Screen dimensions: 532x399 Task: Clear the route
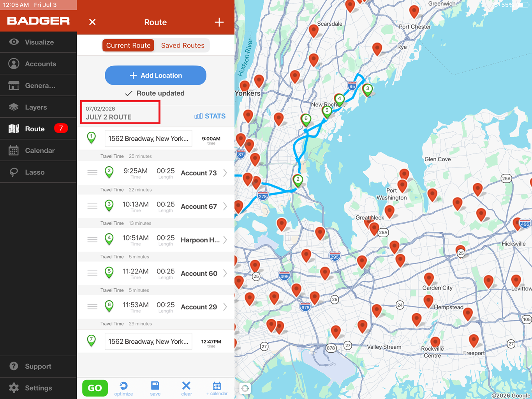pos(187,388)
